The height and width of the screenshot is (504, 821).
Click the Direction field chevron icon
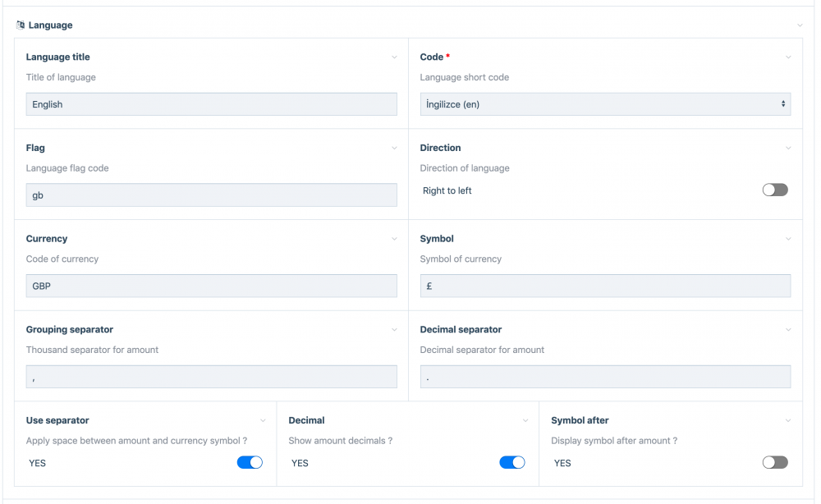pyautogui.click(x=788, y=149)
